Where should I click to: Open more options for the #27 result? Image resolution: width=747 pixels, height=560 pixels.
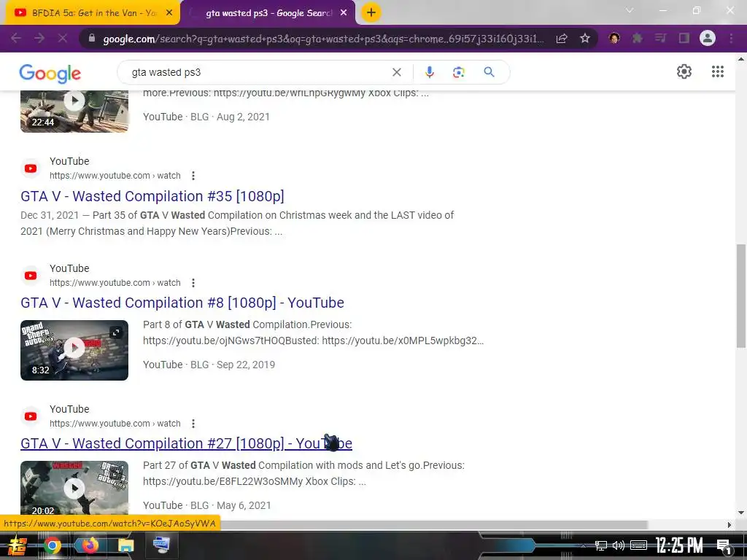pyautogui.click(x=193, y=424)
